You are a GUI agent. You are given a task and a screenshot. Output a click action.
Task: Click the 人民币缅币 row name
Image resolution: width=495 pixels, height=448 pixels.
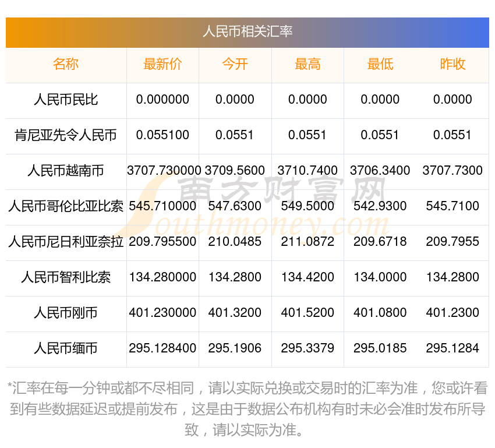coord(66,348)
